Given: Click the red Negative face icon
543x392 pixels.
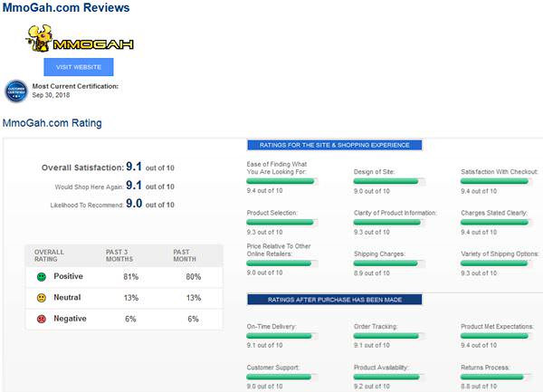Looking at the screenshot, I should tap(42, 319).
